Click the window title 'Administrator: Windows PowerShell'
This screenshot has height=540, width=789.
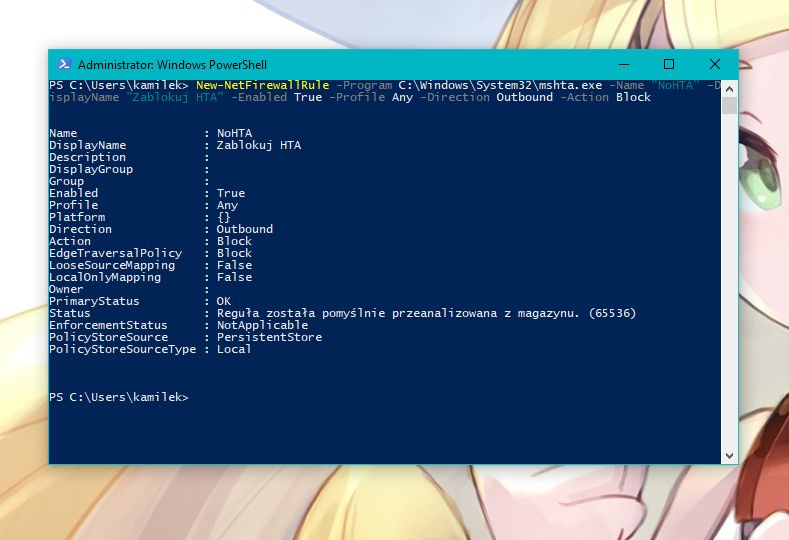[172, 64]
